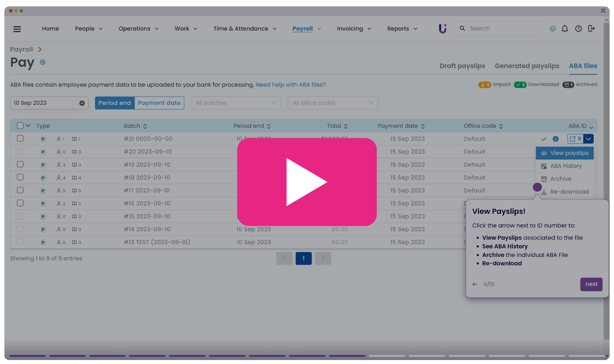Viewport: 614px width, 364px height.
Task: Open Pay settings gear icon
Action: pyautogui.click(x=43, y=62)
